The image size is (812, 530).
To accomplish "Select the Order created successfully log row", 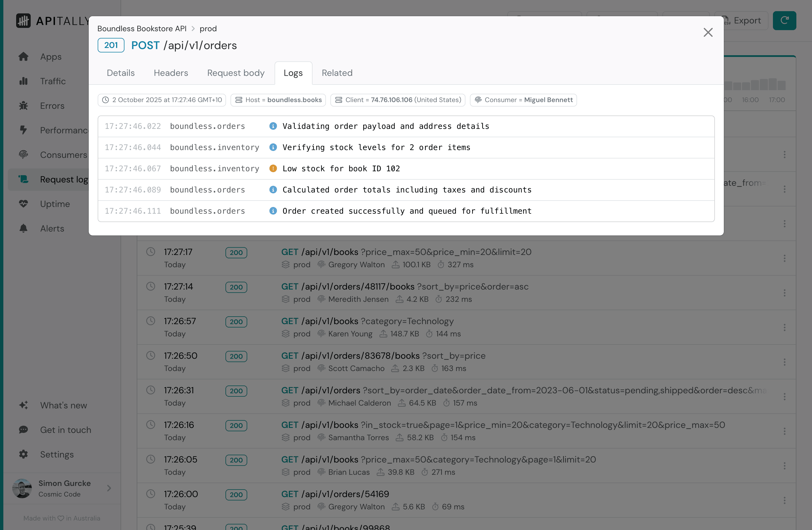I will click(406, 211).
